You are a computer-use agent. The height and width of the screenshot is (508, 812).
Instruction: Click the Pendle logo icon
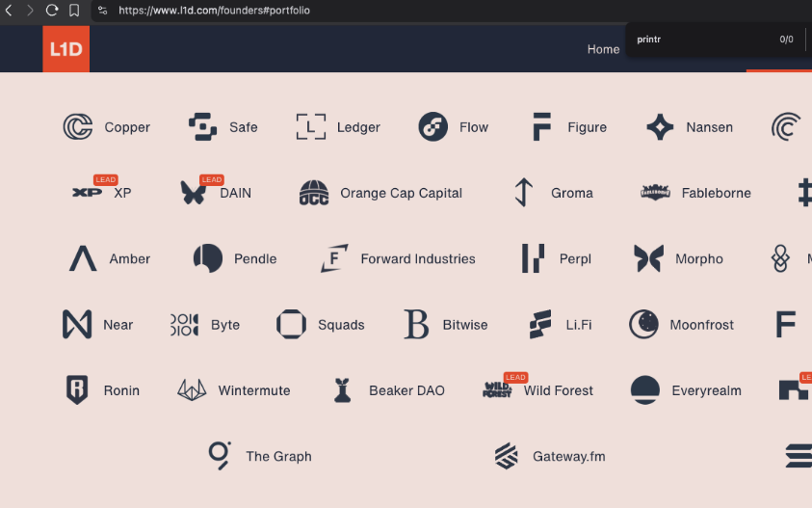click(x=208, y=258)
